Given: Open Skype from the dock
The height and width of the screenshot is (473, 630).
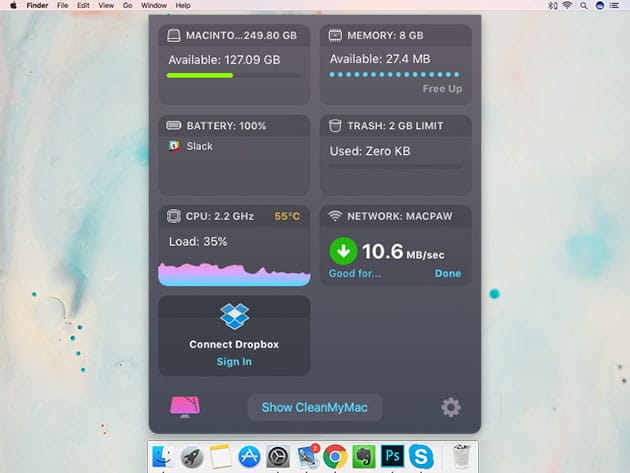Looking at the screenshot, I should (421, 457).
